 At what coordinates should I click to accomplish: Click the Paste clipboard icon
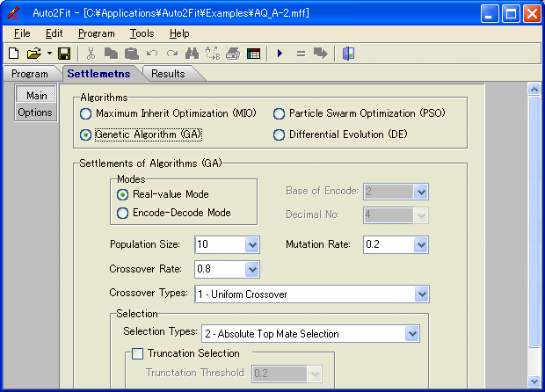pos(132,54)
